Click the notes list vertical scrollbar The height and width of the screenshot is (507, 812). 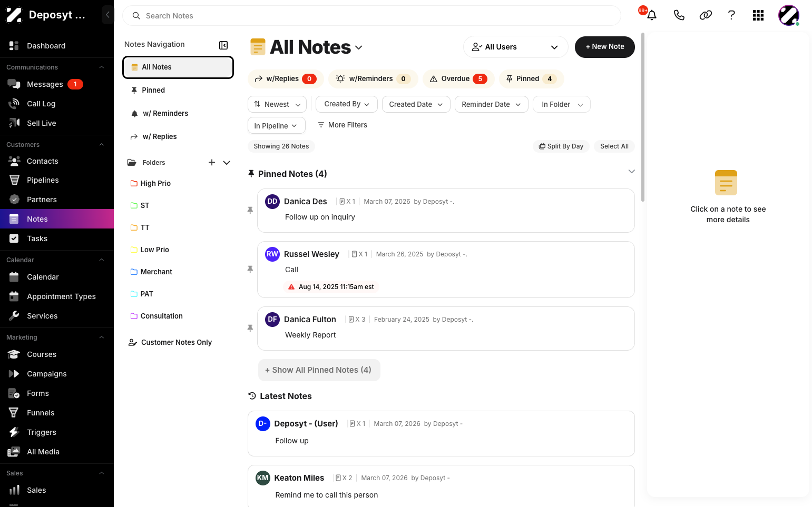click(642, 117)
